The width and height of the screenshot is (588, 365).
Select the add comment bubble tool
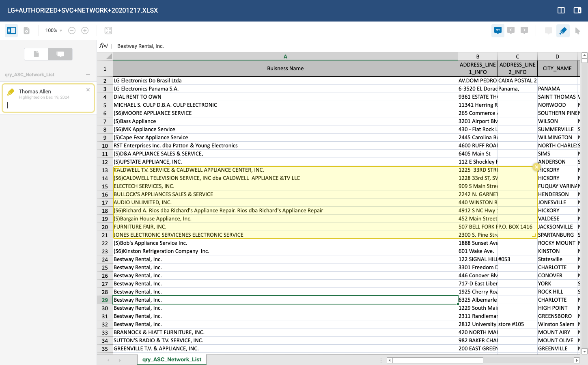[549, 31]
